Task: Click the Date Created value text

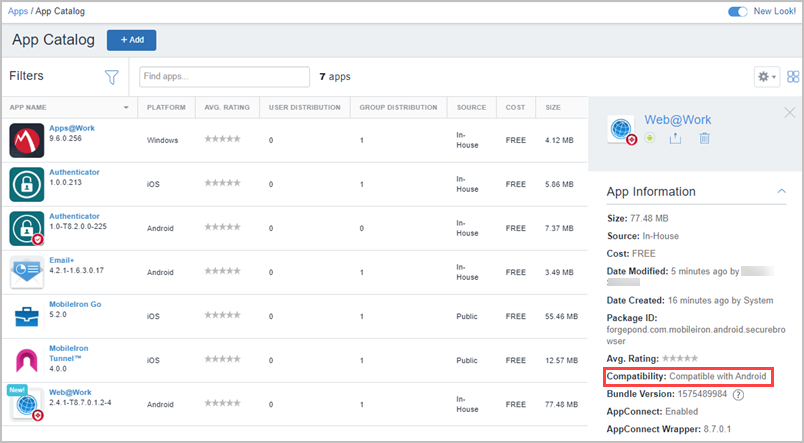Action: [720, 301]
